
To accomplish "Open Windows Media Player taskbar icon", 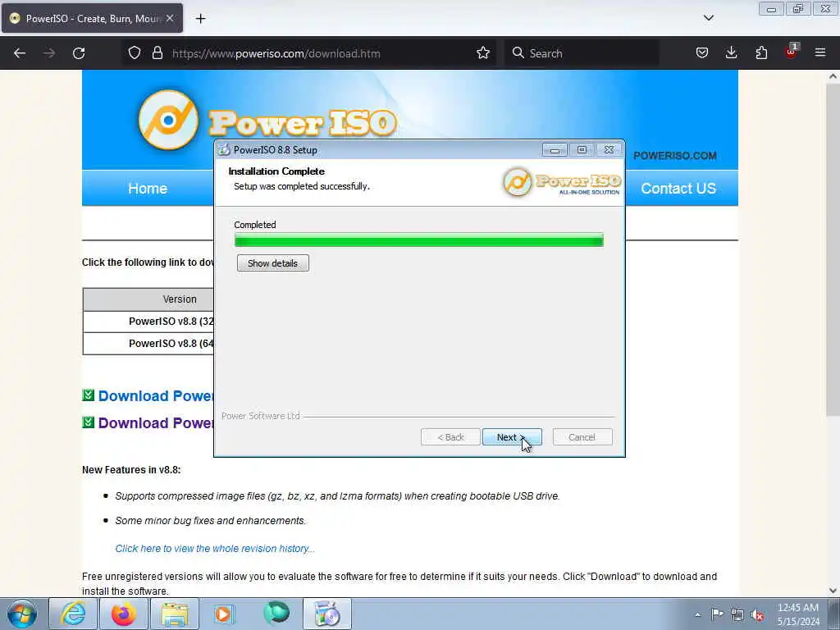I will [x=225, y=614].
